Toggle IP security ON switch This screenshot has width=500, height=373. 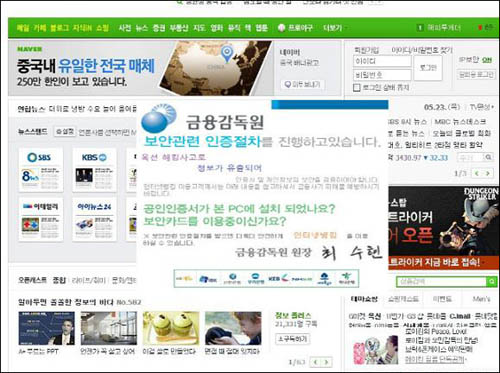pyautogui.click(x=487, y=60)
